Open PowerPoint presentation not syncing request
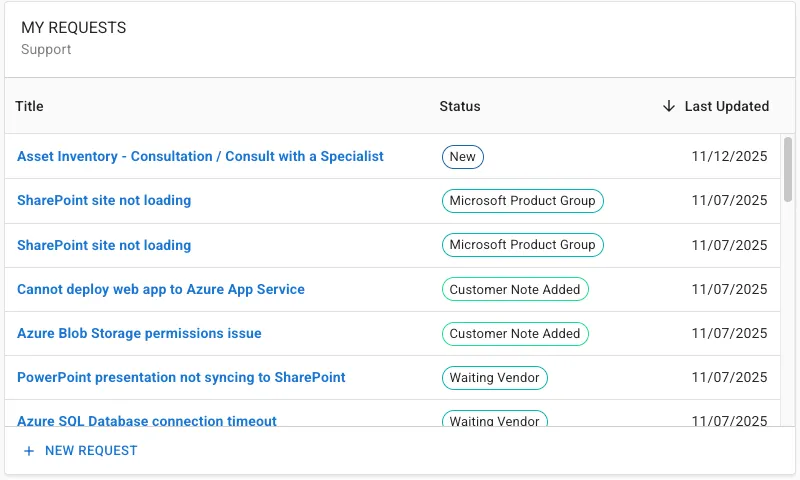 tap(181, 377)
